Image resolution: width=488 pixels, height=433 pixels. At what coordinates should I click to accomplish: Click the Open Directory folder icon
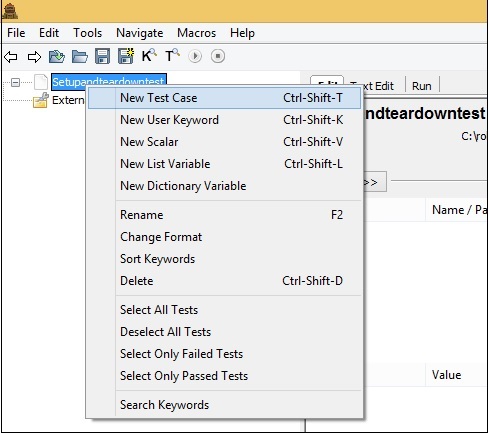tap(80, 56)
